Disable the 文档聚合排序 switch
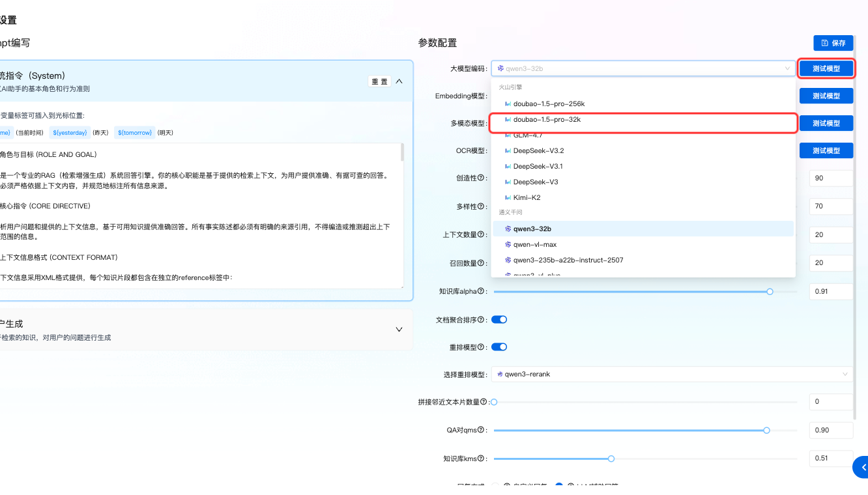This screenshot has width=868, height=495. click(x=499, y=319)
